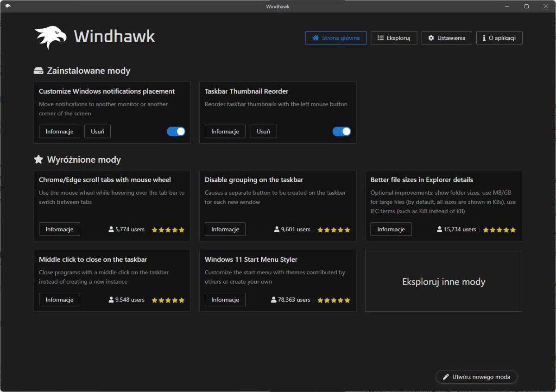Click the 15,734 users count
The width and height of the screenshot is (556, 392).
460,229
